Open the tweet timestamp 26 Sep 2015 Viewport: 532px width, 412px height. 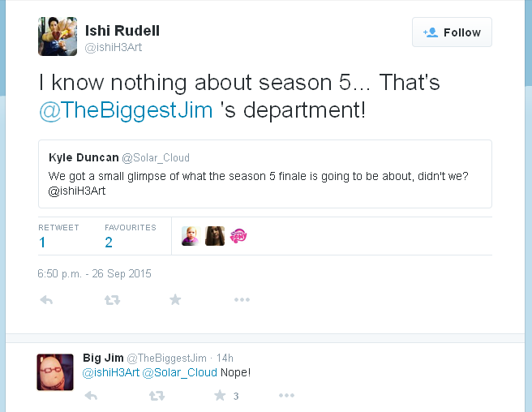coord(94,273)
